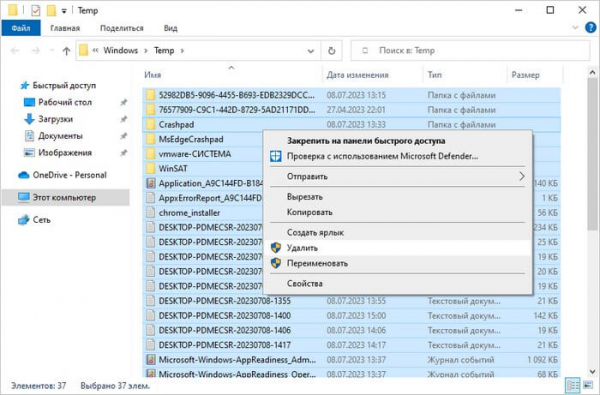The width and height of the screenshot is (600, 395).
Task: Sort by Дата изменения column header
Action: click(357, 75)
